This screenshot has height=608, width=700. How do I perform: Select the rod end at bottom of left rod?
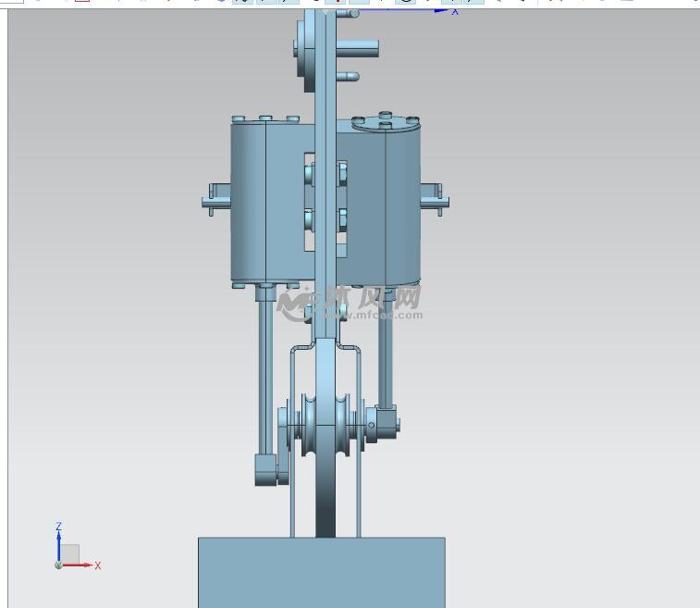pyautogui.click(x=266, y=469)
